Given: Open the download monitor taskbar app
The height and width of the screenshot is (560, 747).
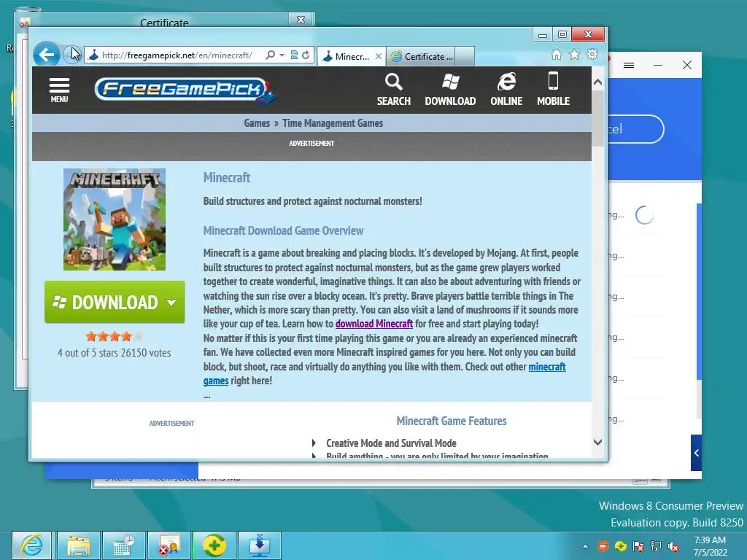Looking at the screenshot, I should pyautogui.click(x=259, y=545).
